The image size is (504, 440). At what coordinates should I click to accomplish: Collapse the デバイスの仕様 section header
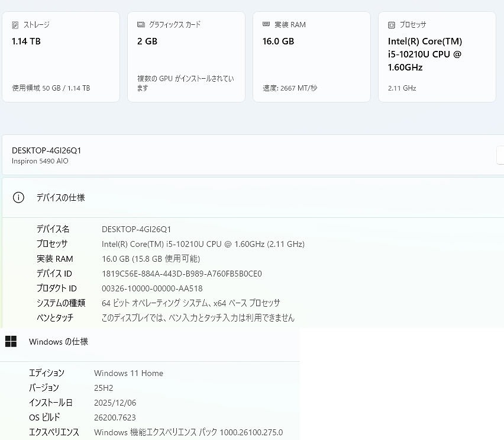237,198
